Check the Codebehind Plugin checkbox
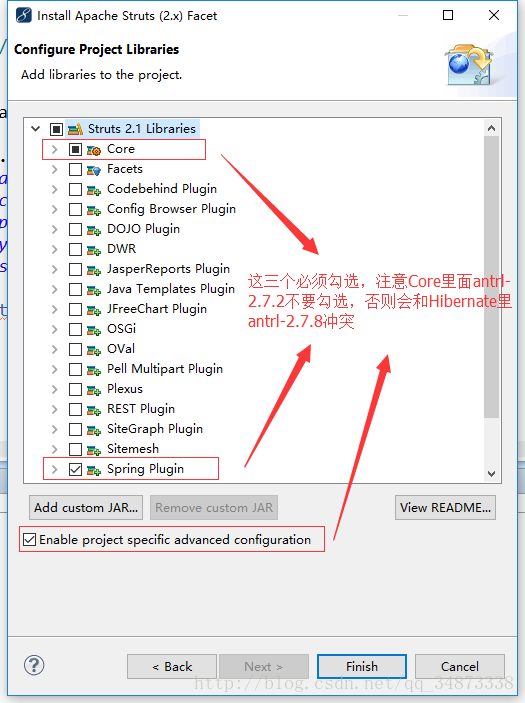 click(75, 189)
